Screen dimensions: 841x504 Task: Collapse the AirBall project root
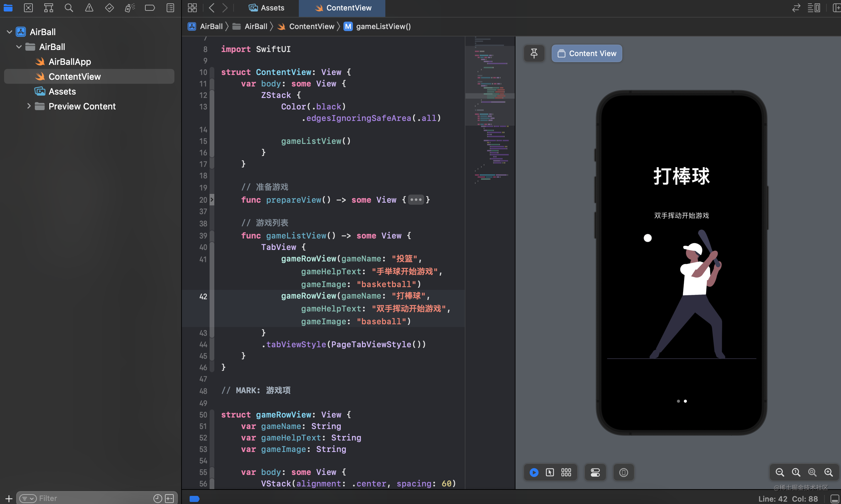point(9,32)
